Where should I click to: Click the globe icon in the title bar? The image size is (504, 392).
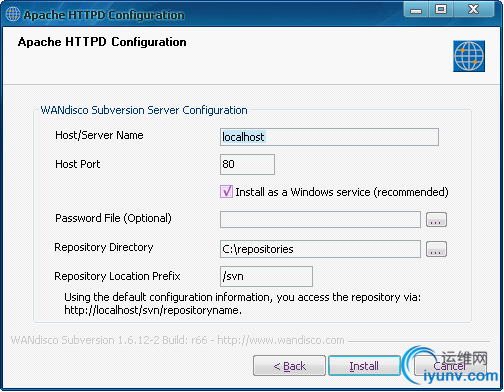click(13, 14)
